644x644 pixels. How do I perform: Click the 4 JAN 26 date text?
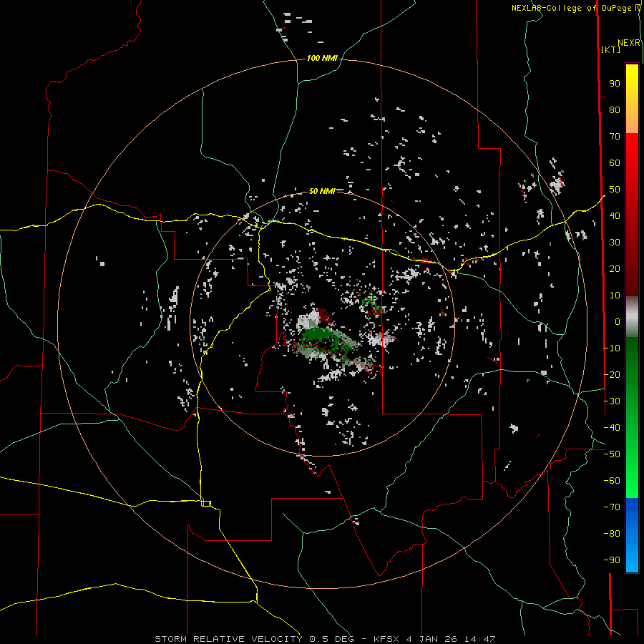431,639
